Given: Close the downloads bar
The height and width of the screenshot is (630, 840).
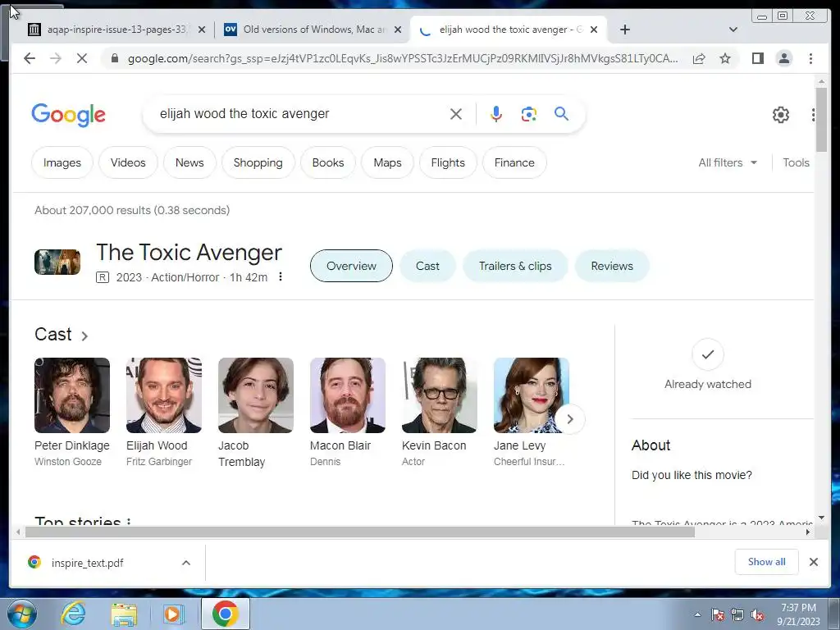Looking at the screenshot, I should click(813, 562).
